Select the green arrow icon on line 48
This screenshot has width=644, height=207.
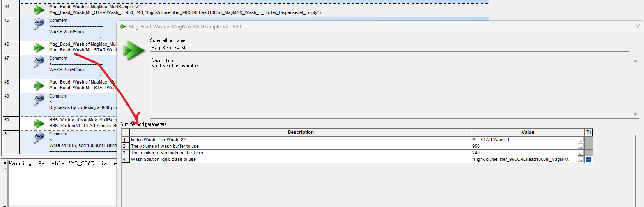[x=39, y=86]
